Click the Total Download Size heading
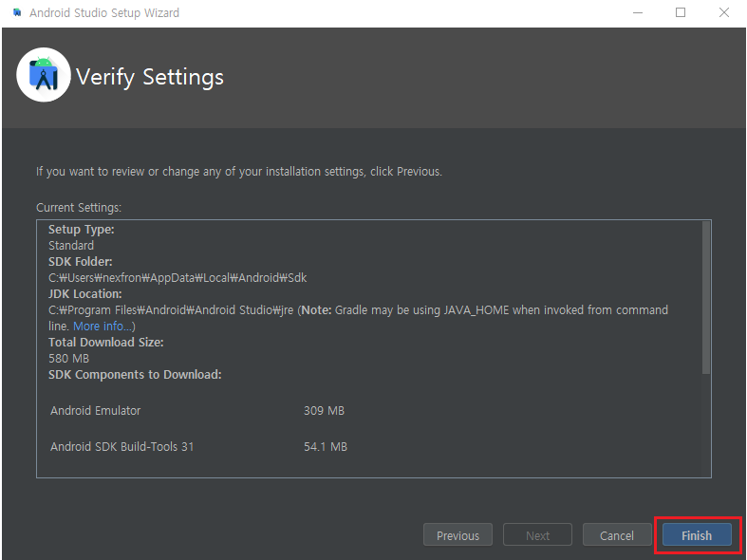 (x=106, y=342)
